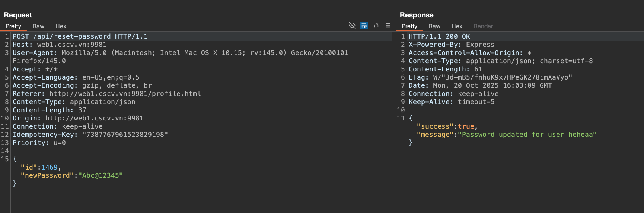This screenshot has width=644, height=213.
Task: Toggle the highlighted line wrap icon
Action: coord(364,25)
